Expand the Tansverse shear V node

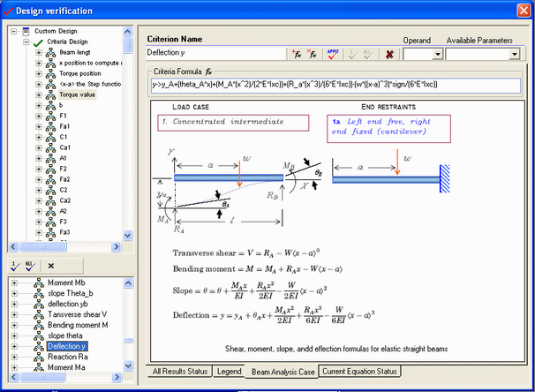(14, 314)
